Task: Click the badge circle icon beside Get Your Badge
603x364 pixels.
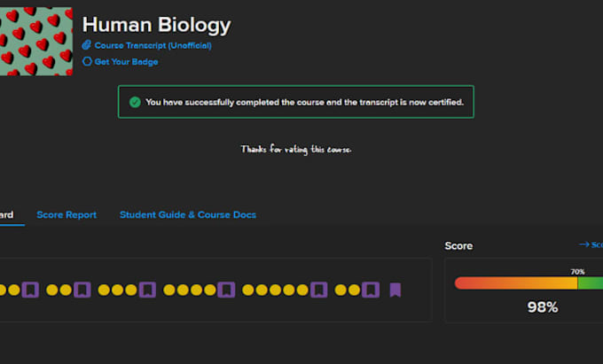Action: [87, 61]
